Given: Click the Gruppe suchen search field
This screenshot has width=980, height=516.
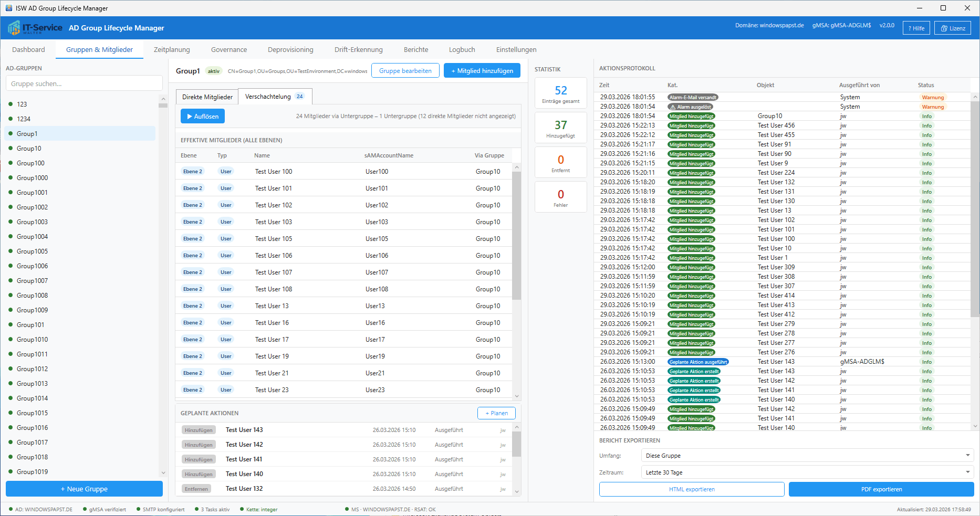Looking at the screenshot, I should (x=84, y=83).
